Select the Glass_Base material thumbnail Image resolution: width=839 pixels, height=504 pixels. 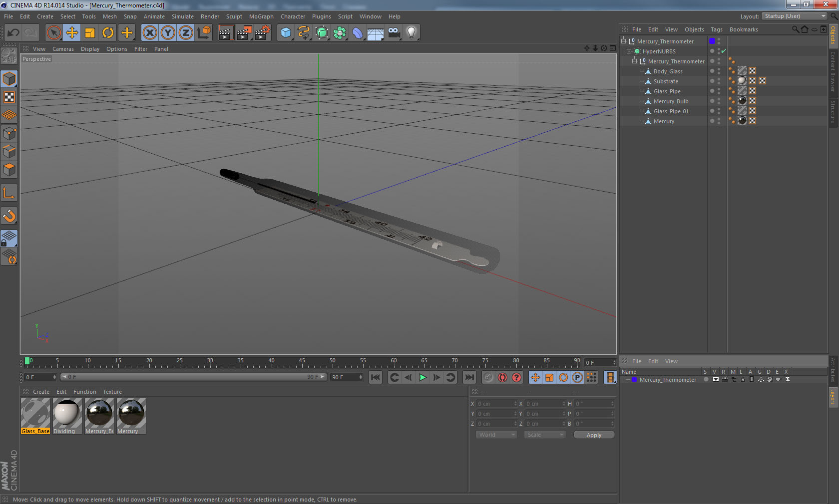pos(35,416)
